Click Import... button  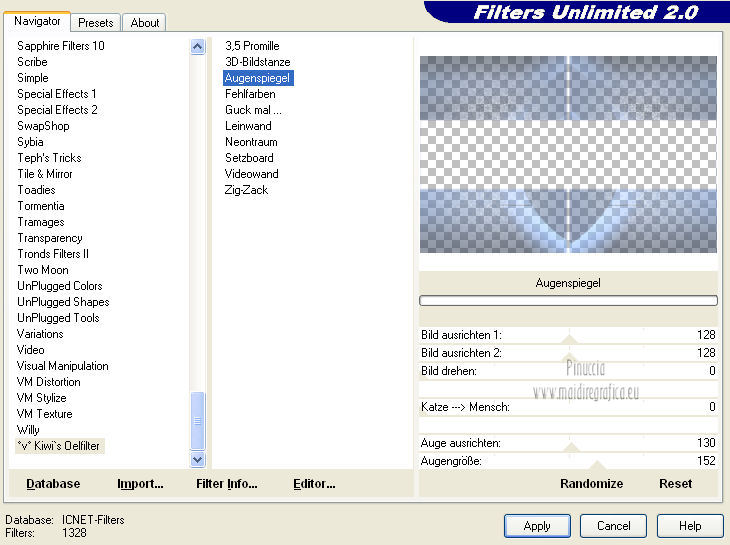(x=140, y=484)
